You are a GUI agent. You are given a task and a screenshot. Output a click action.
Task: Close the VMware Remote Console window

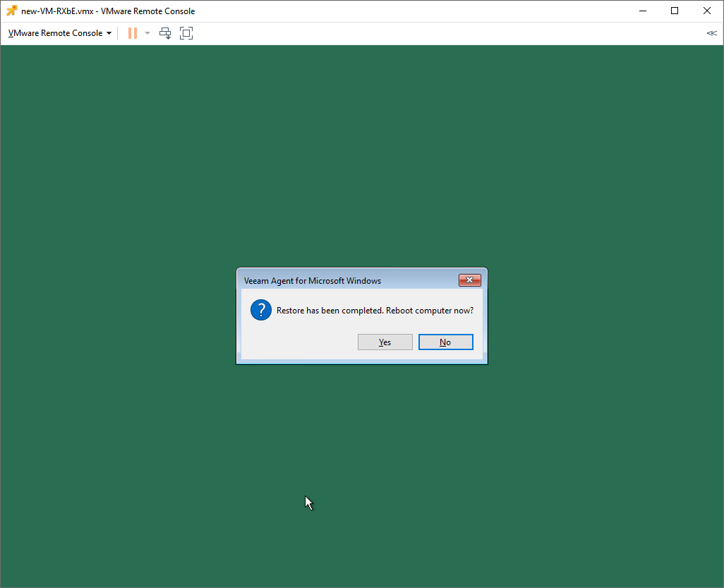click(707, 11)
